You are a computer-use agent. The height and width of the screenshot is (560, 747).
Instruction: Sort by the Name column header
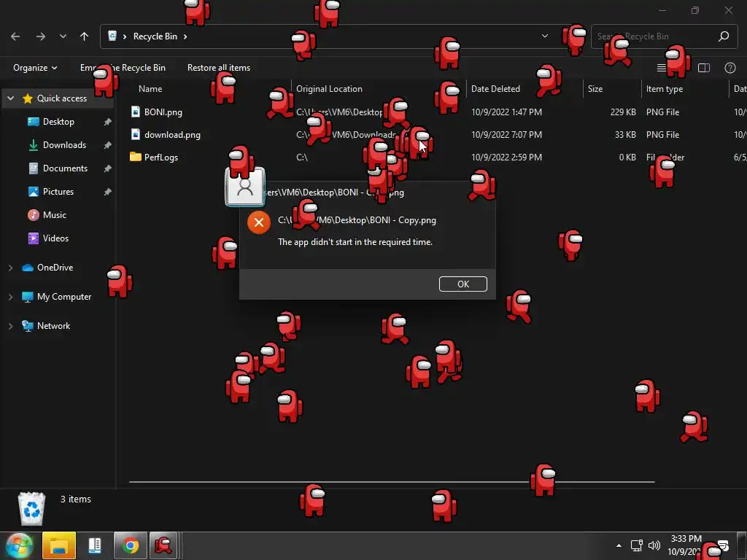[x=150, y=88]
